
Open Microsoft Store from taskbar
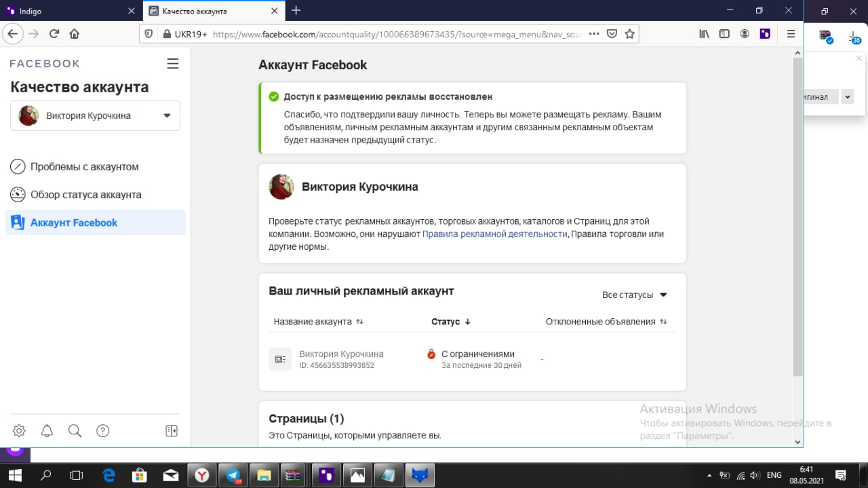140,474
